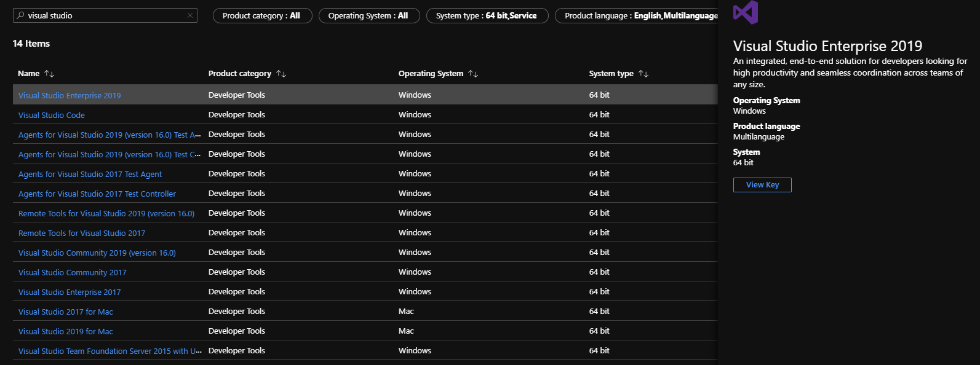Open the Operating System filter

click(x=369, y=16)
